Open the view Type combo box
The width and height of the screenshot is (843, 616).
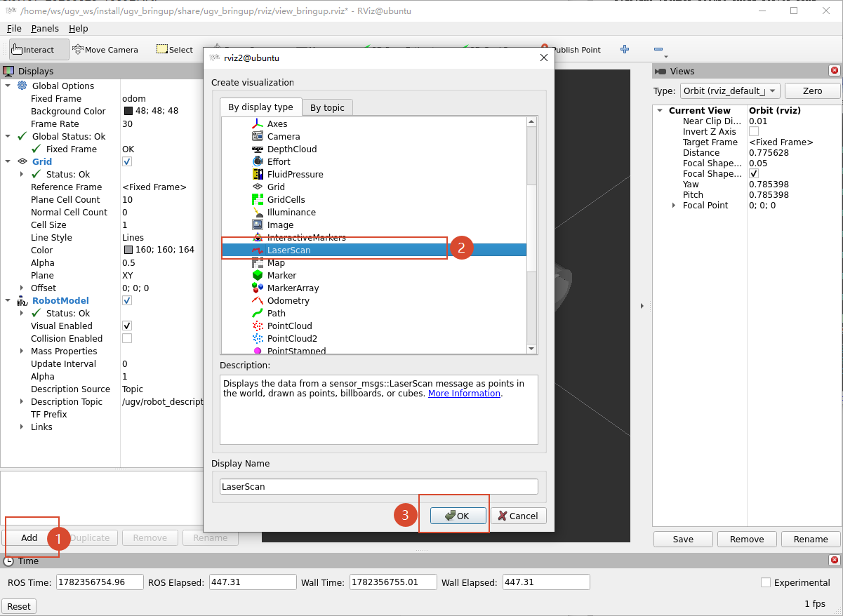(x=730, y=91)
